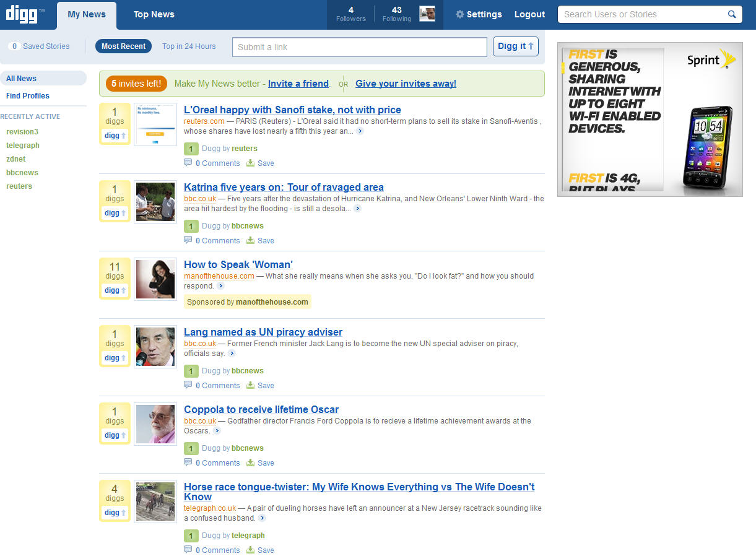Click green digg count badge in Coppola story
Viewport: 756px width, 556px height.
click(191, 448)
